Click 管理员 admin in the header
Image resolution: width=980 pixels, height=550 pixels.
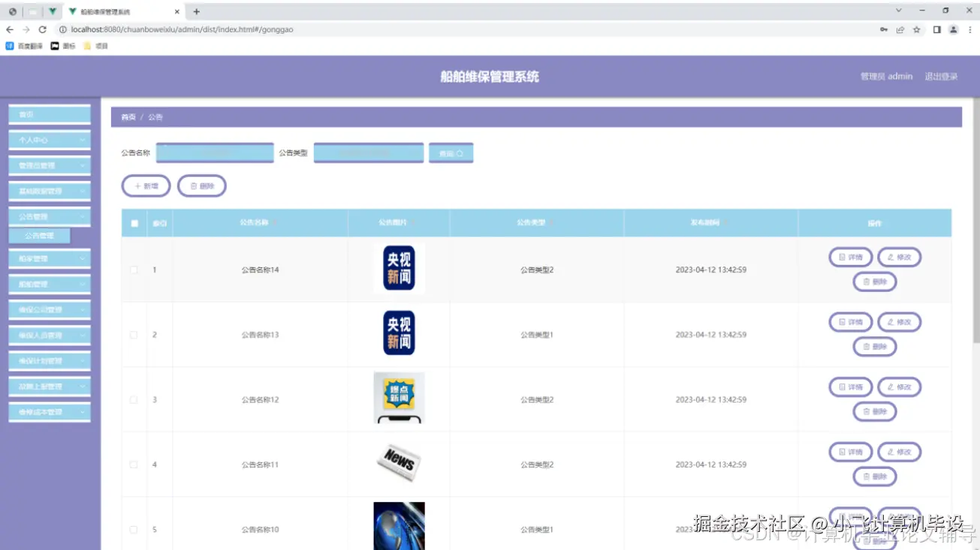886,77
